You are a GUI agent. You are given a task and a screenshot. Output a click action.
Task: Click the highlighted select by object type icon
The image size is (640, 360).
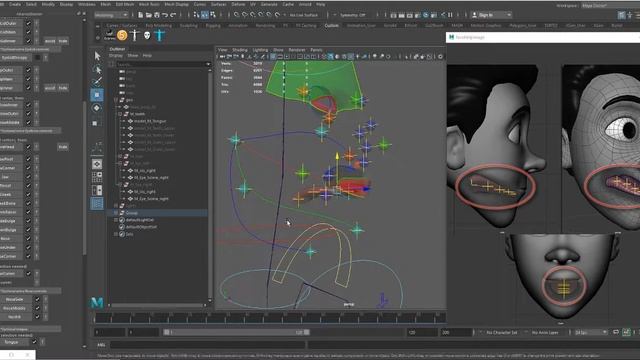pos(204,15)
